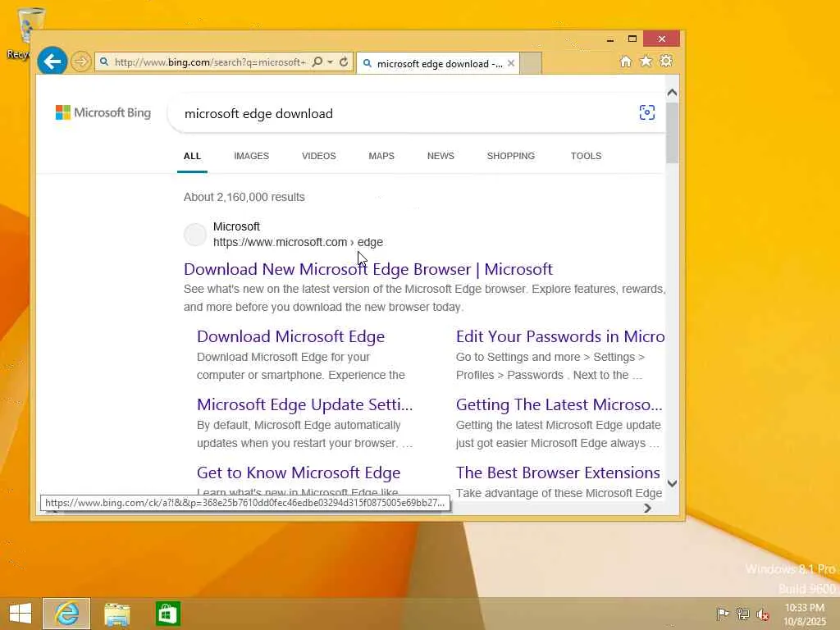
Task: Click the vertical scrollbar down arrow
Action: pos(672,484)
